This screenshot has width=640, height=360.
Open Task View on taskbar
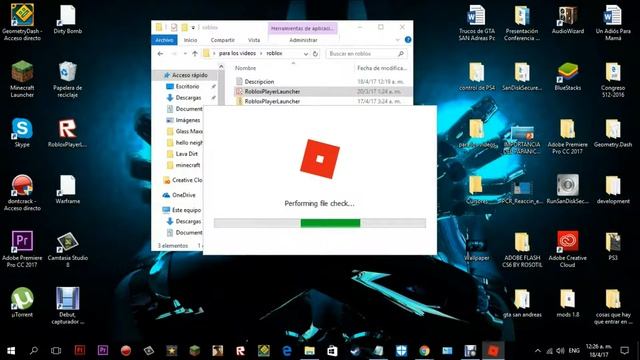pyautogui.click(x=56, y=350)
